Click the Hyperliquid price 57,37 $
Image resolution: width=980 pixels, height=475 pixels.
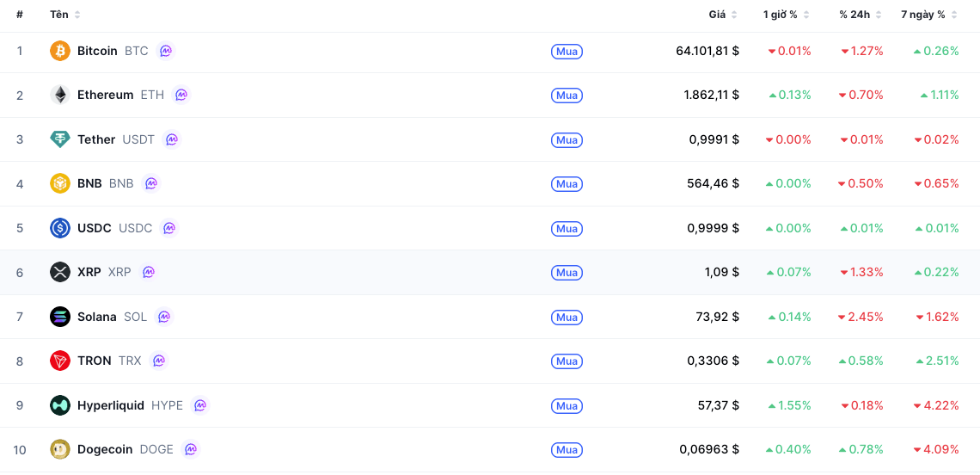coord(719,405)
